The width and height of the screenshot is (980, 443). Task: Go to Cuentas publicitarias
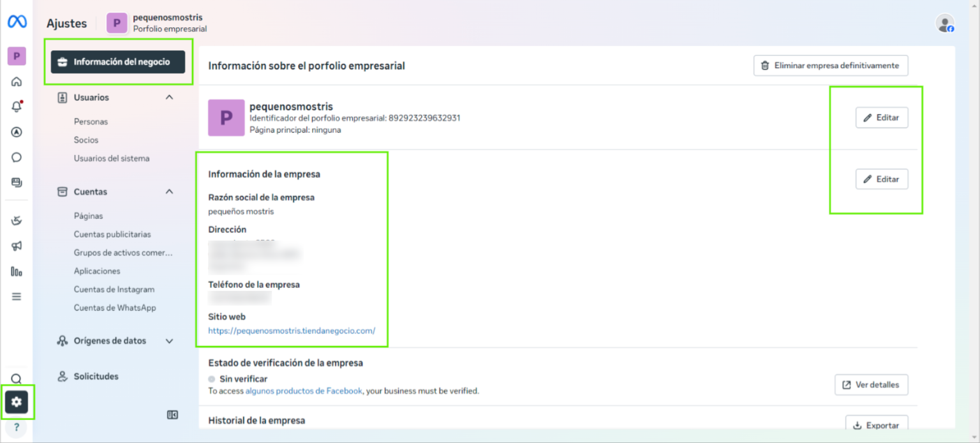click(x=112, y=234)
